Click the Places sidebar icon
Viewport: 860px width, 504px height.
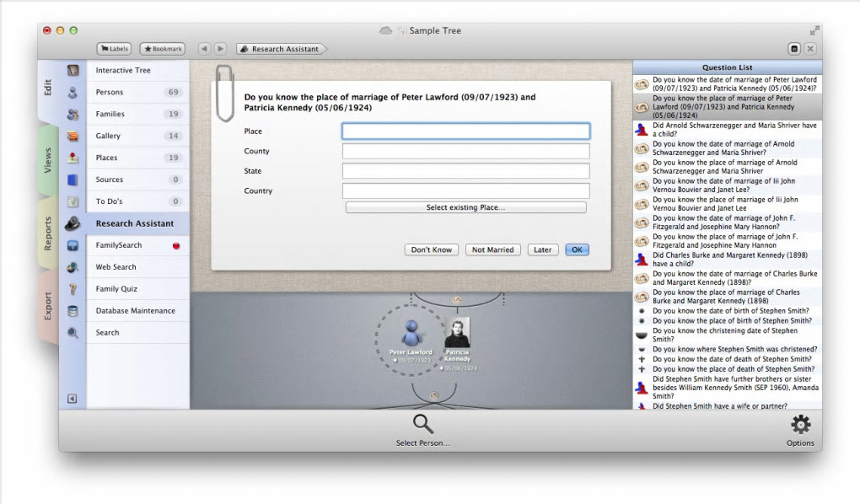coord(73,158)
